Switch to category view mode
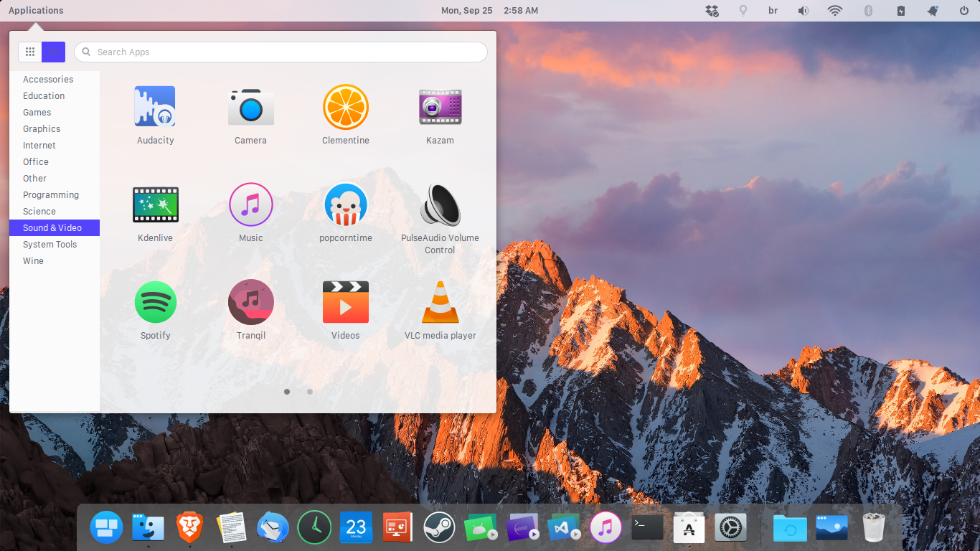Screen dimensions: 980x551 (54, 52)
